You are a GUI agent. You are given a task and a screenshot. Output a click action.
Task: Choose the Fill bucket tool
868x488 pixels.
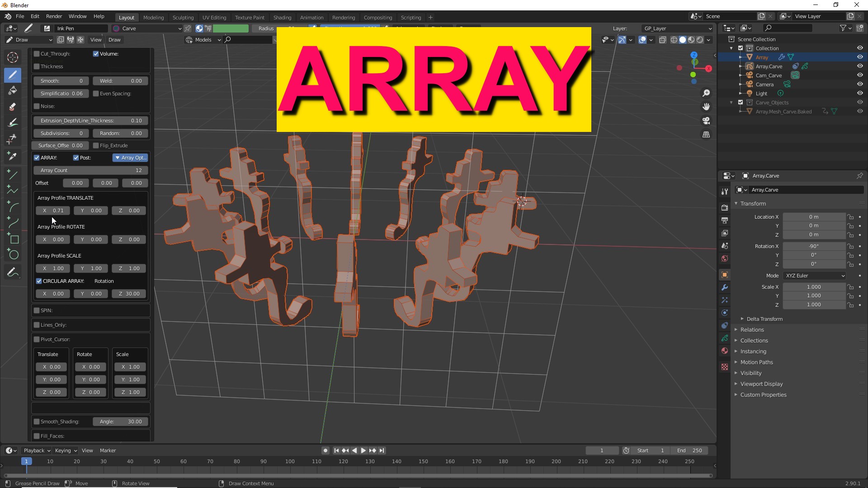pyautogui.click(x=13, y=90)
